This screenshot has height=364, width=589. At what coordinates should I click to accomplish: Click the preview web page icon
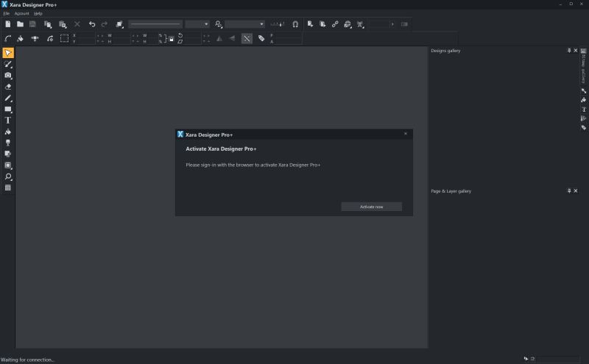[x=310, y=24]
